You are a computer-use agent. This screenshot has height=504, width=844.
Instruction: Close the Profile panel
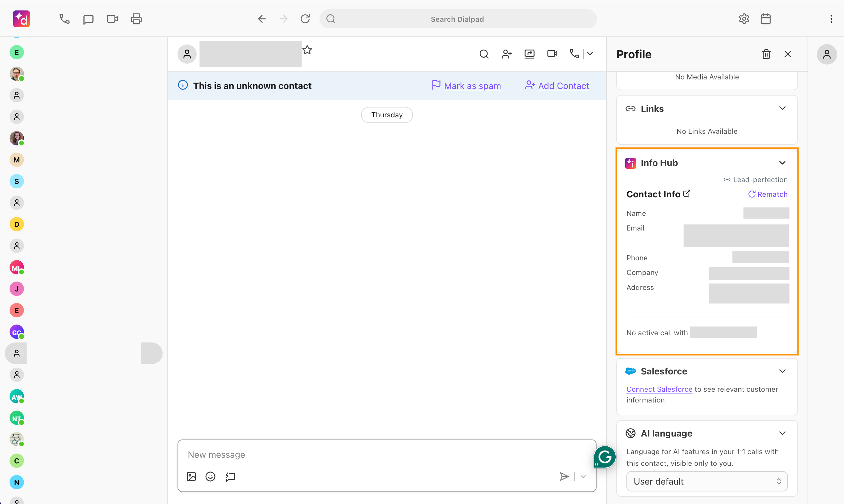(788, 54)
